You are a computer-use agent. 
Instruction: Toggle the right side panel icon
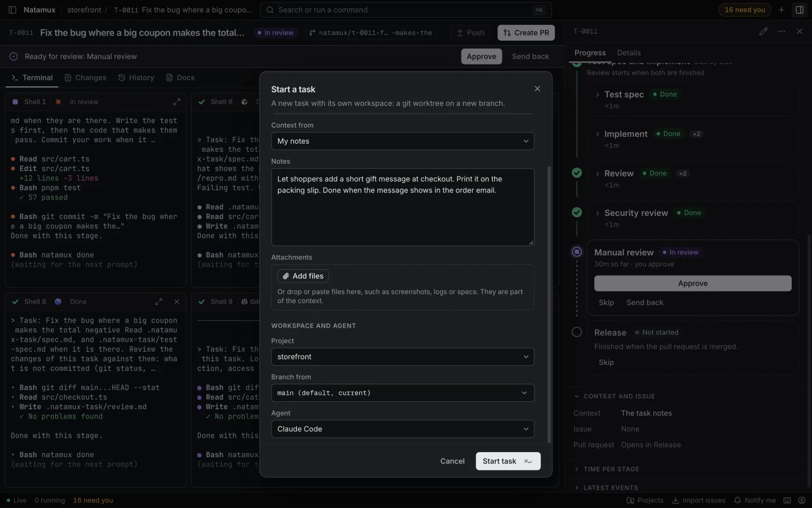point(799,10)
